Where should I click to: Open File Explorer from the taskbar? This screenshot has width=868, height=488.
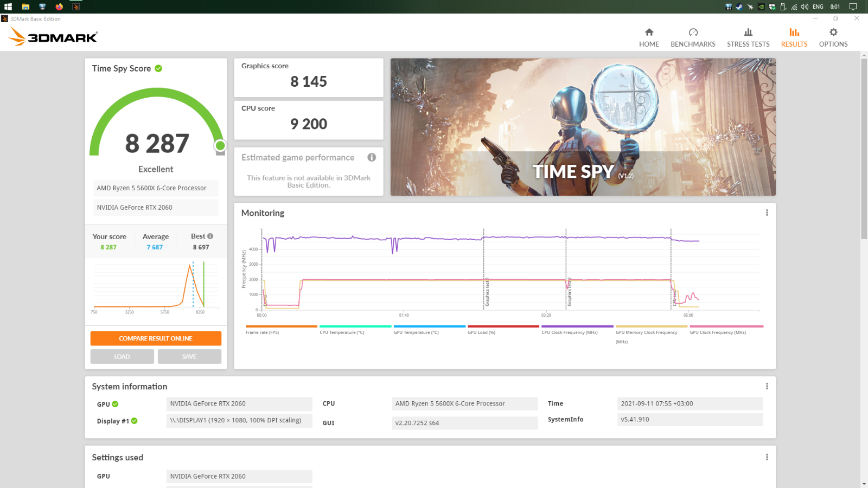(25, 7)
